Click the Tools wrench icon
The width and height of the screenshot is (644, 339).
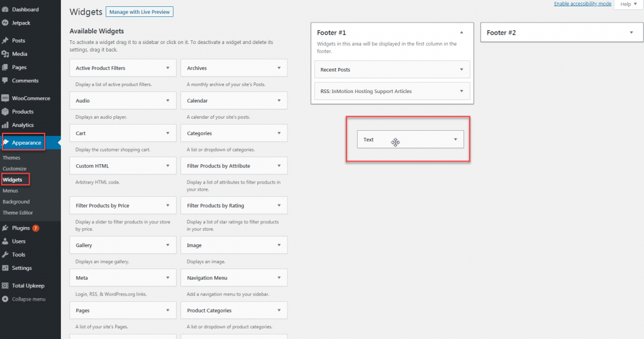point(6,255)
